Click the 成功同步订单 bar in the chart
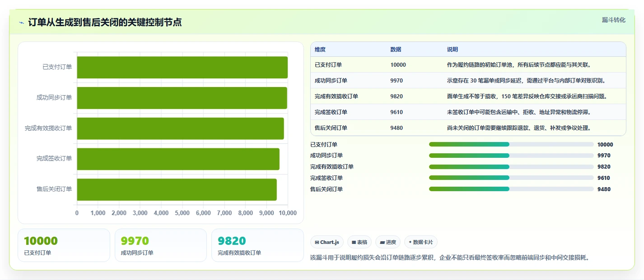The image size is (644, 280). (x=182, y=98)
